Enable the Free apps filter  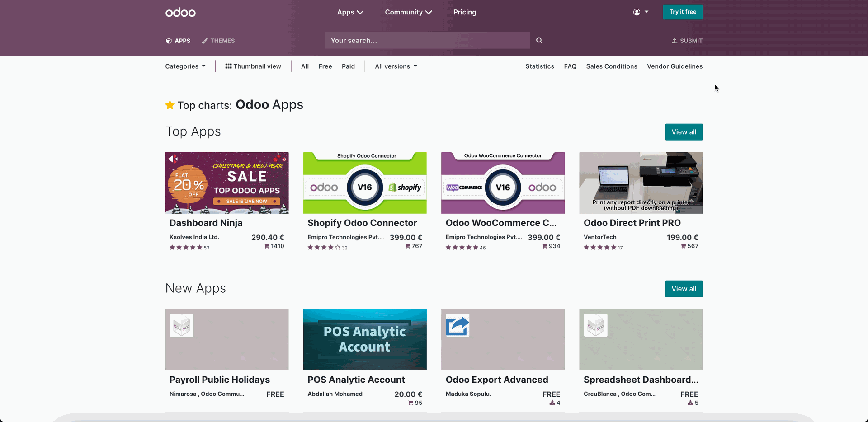coord(325,66)
